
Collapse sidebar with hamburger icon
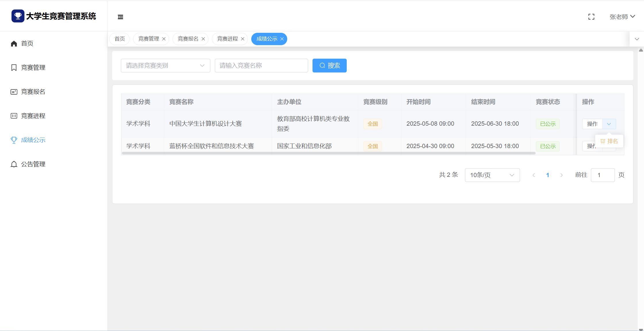coord(120,17)
